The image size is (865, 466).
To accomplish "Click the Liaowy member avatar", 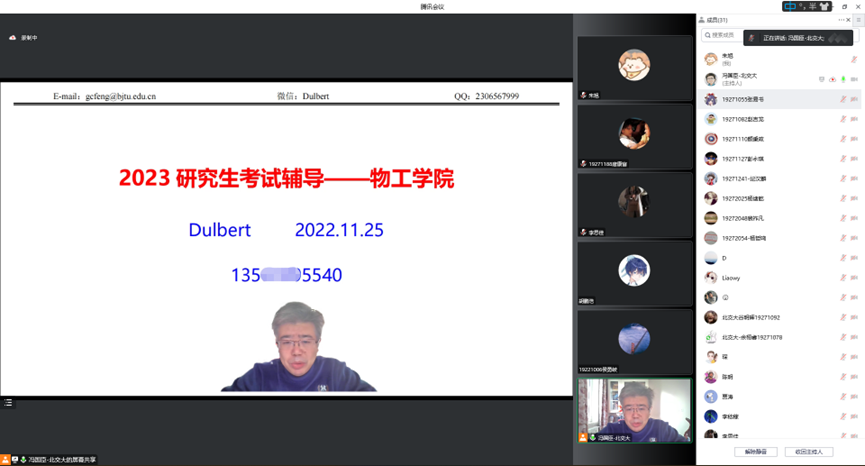I will pyautogui.click(x=710, y=278).
